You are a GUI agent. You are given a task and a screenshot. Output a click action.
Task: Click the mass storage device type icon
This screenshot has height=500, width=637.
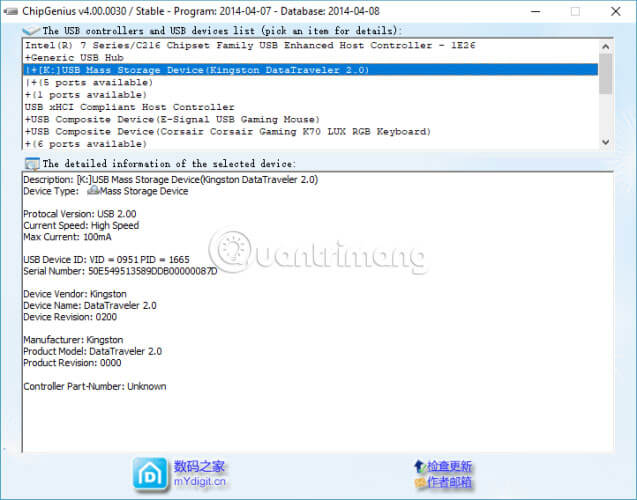93,190
